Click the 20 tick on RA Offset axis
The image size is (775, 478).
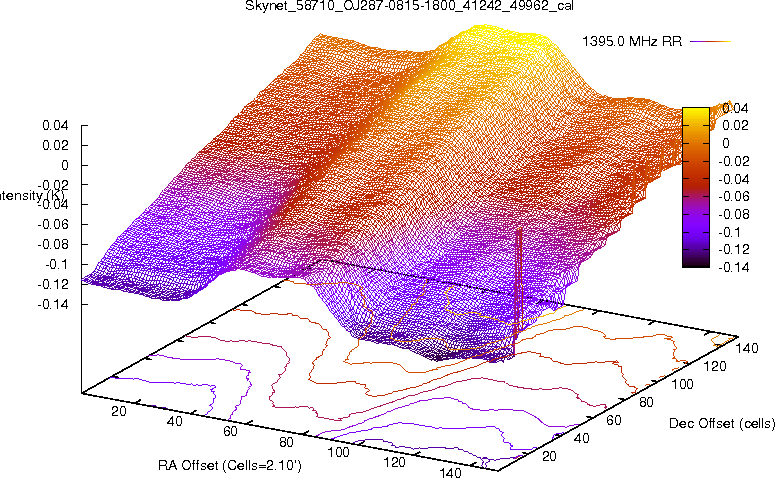(x=119, y=411)
